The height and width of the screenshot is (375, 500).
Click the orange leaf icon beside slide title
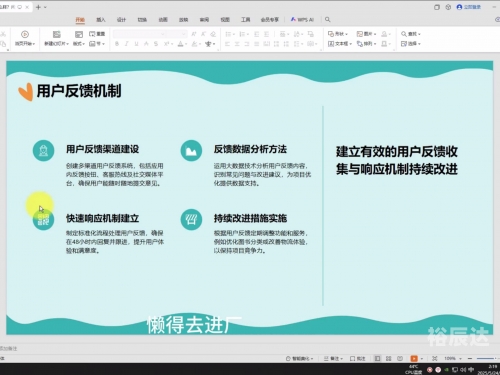pos(26,92)
